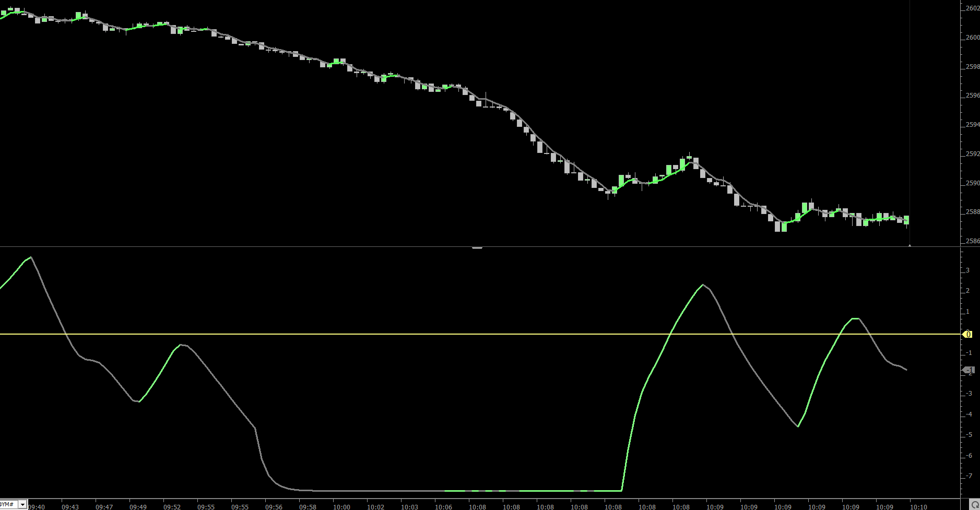Click the small triangle marker under last candle
The height and width of the screenshot is (510, 980).
910,245
